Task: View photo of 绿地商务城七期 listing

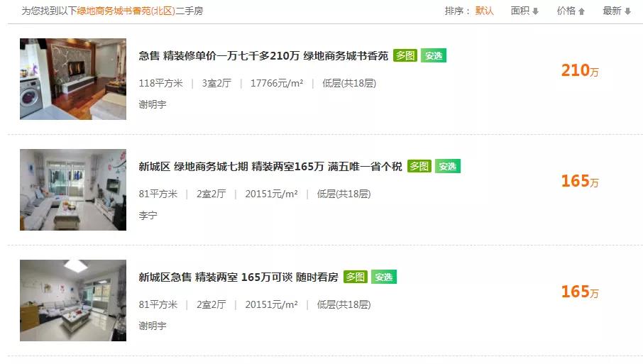Action: click(73, 189)
